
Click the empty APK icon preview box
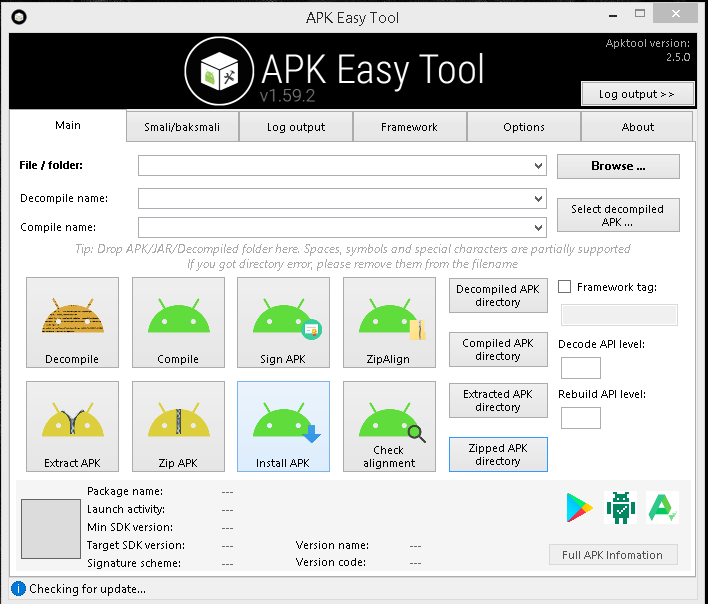[51, 529]
